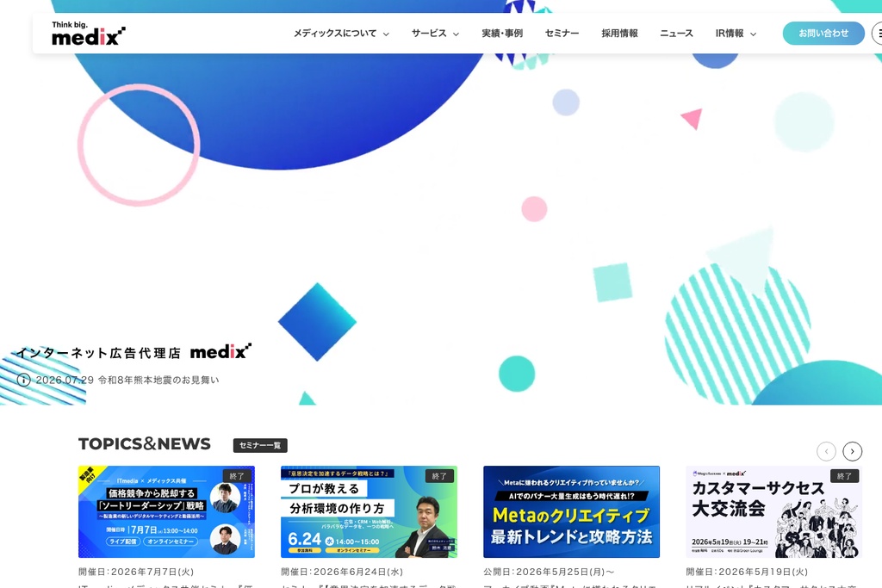Open カスタマーサクセス大交流会 thumbnail

click(x=774, y=511)
